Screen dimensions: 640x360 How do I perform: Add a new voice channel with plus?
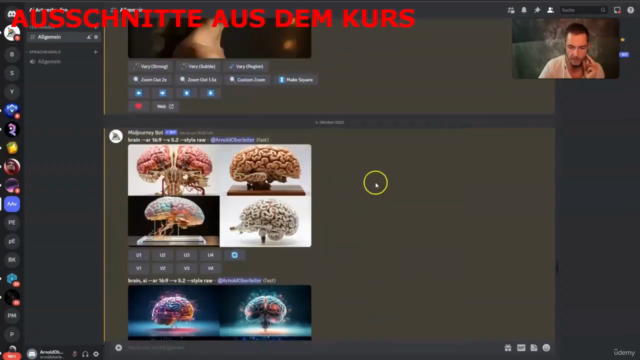click(x=96, y=52)
